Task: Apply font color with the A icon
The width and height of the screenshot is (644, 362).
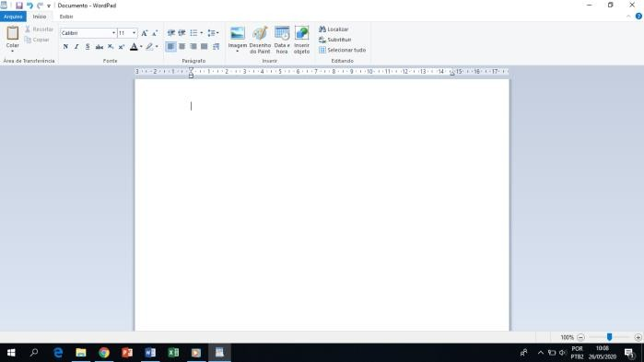Action: 134,47
